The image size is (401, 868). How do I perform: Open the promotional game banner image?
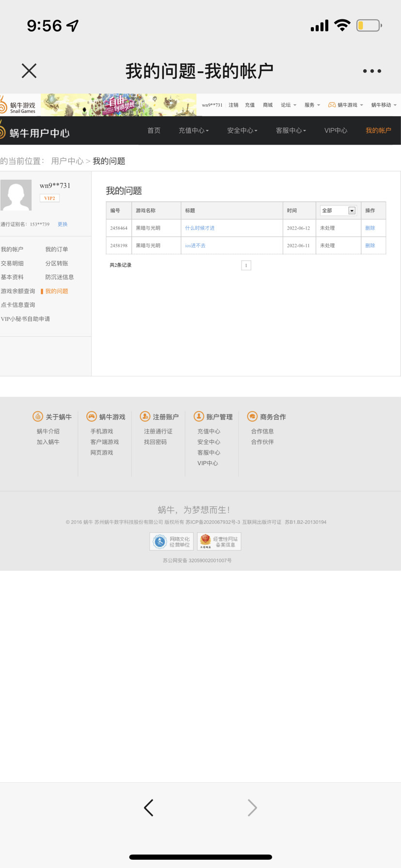point(119,105)
